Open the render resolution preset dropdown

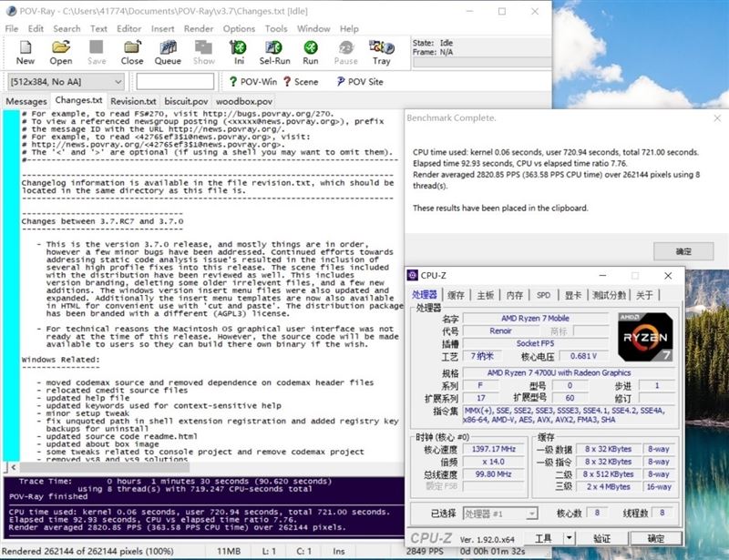tap(66, 82)
